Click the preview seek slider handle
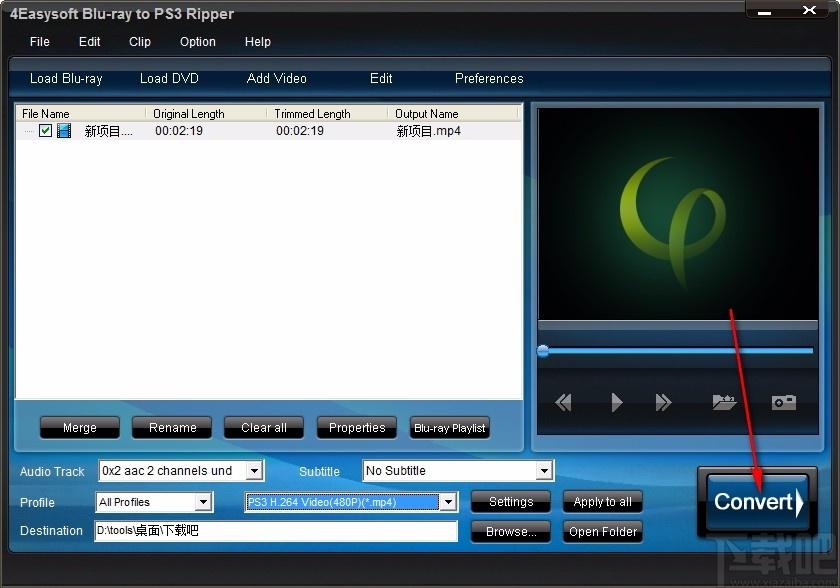This screenshot has width=840, height=588. click(543, 351)
